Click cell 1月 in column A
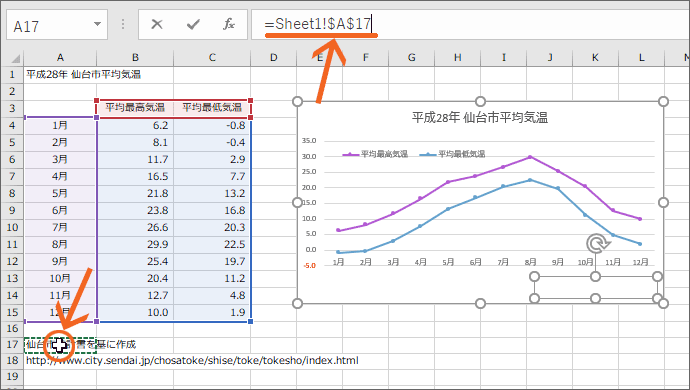Image resolution: width=690 pixels, height=390 pixels. pos(60,125)
